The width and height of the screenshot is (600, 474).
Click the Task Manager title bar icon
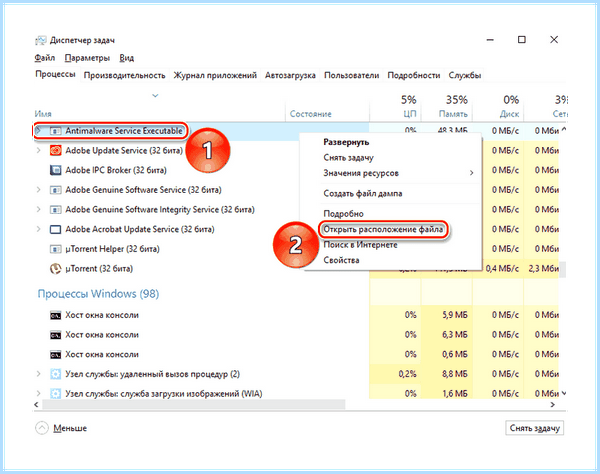[x=41, y=40]
